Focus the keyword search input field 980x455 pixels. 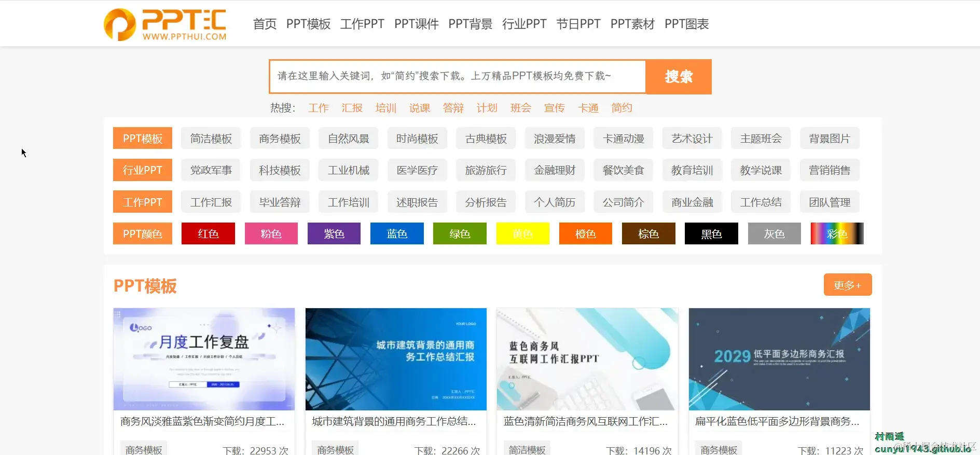(458, 76)
